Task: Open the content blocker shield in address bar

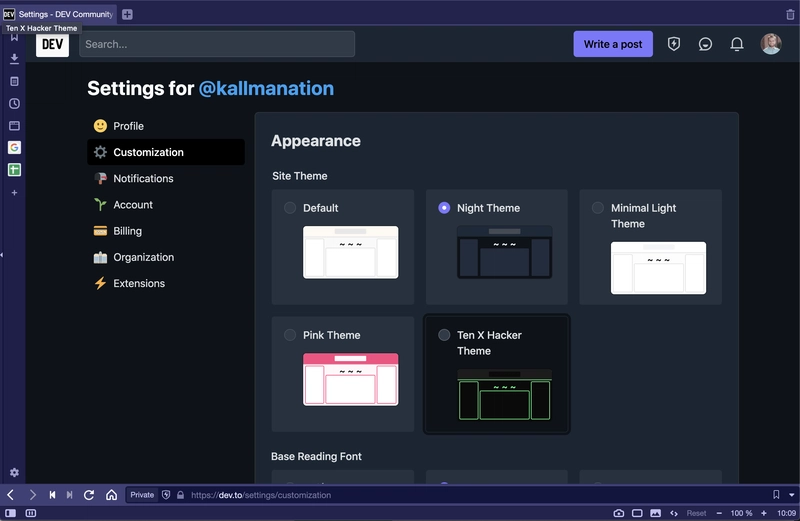Action: tap(166, 494)
